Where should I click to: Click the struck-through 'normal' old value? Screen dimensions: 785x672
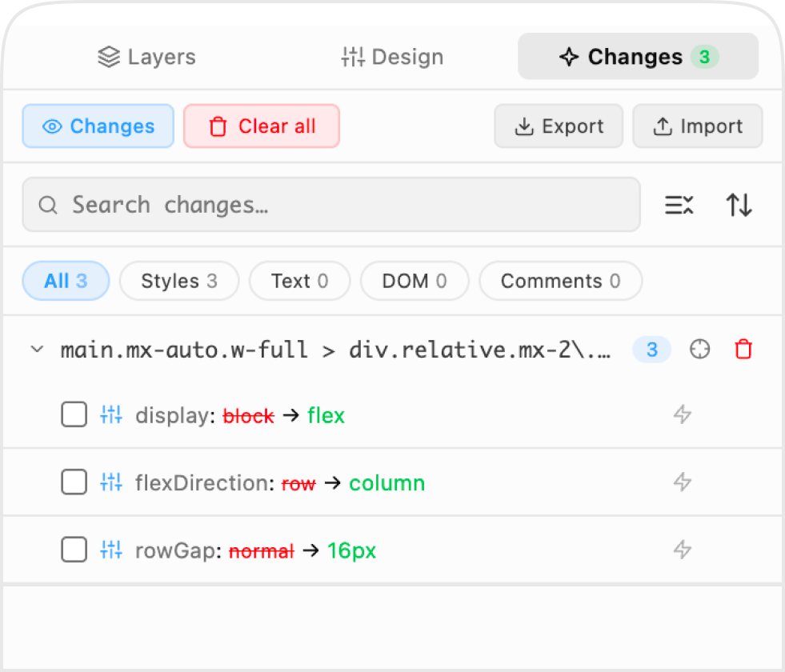tap(262, 551)
